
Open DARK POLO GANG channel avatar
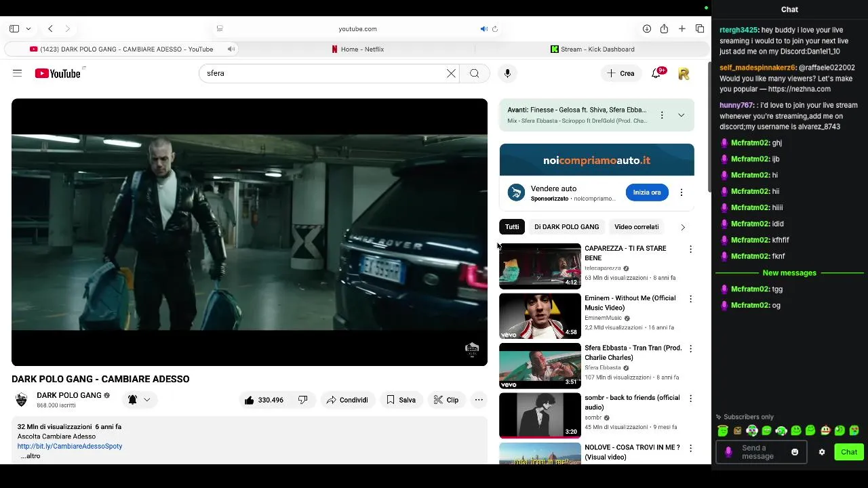click(22, 400)
